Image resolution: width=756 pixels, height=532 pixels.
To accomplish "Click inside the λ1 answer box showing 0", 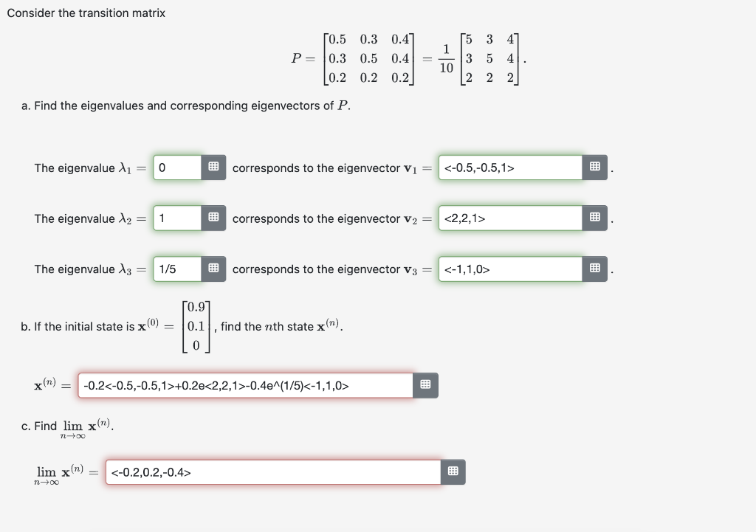I will tap(177, 167).
